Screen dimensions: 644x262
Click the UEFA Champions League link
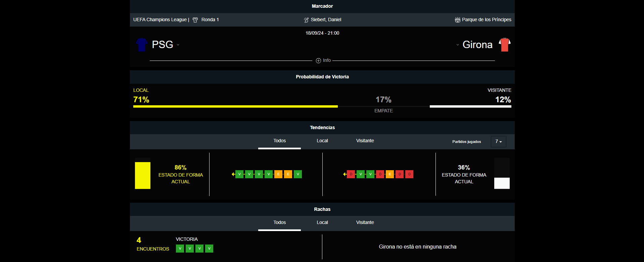click(x=160, y=20)
